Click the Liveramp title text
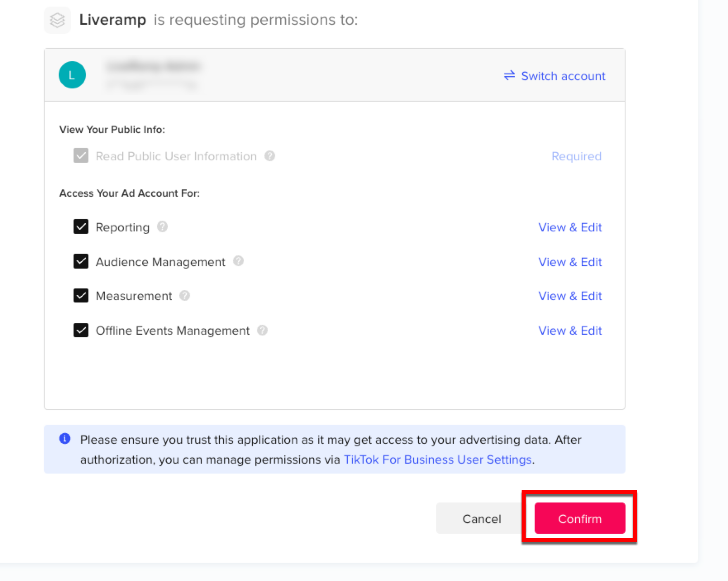728x581 pixels. (x=112, y=19)
